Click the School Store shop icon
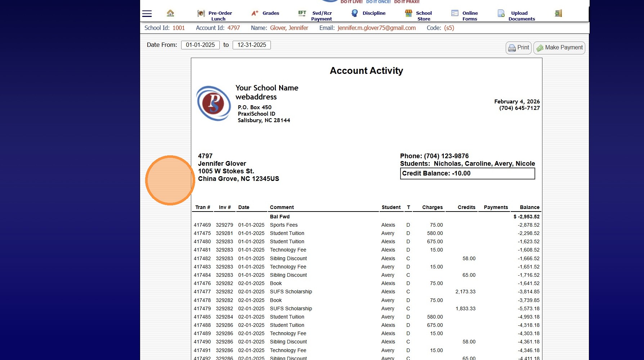 [408, 13]
